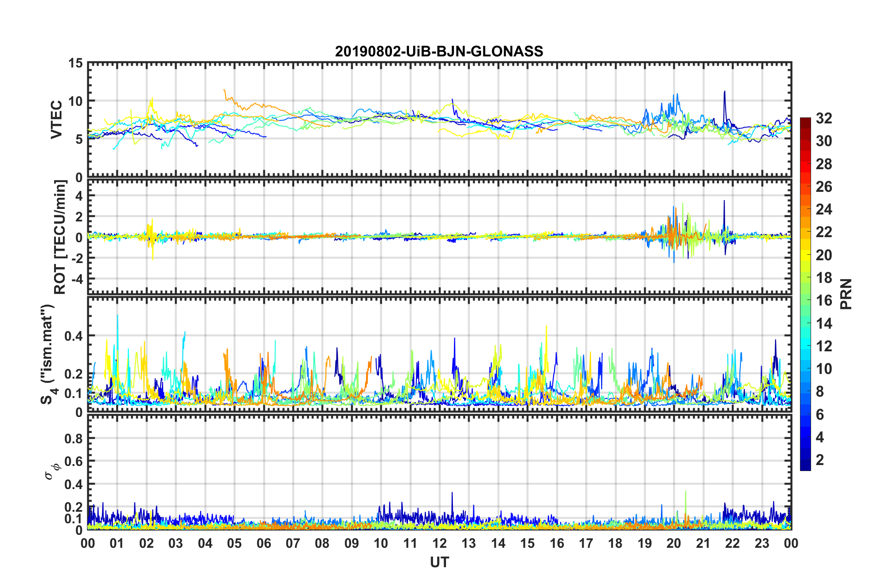
Task: Click the UT axis tick label 01
Action: pos(117,543)
